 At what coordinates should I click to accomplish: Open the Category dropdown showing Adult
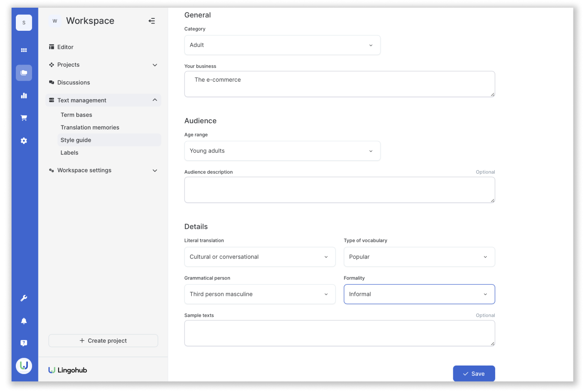282,45
